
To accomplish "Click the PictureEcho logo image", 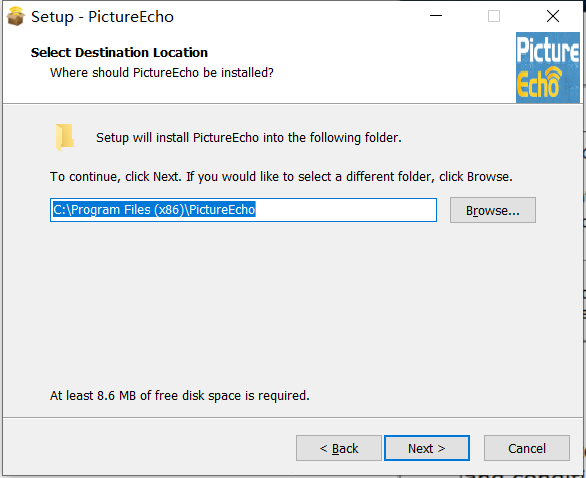I will 548,68.
